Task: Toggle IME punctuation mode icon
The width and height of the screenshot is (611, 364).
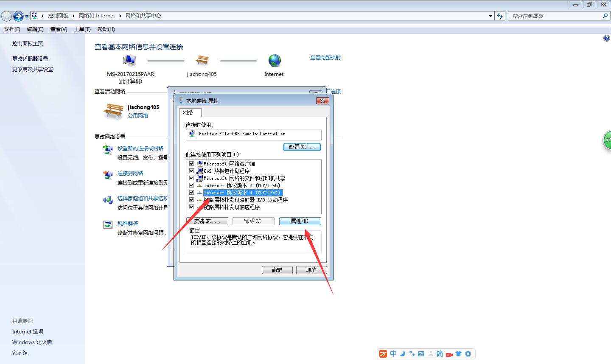Action: (x=412, y=354)
